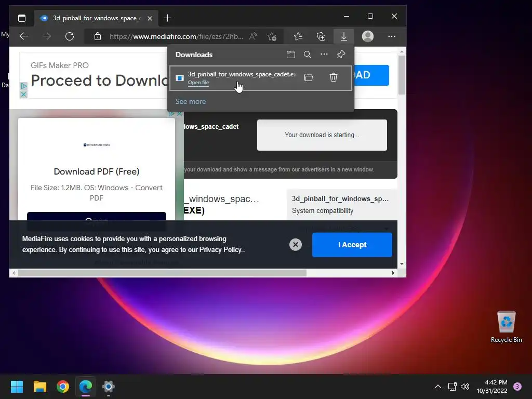Close the 3d_pinball_for_windows_space tab

click(150, 18)
